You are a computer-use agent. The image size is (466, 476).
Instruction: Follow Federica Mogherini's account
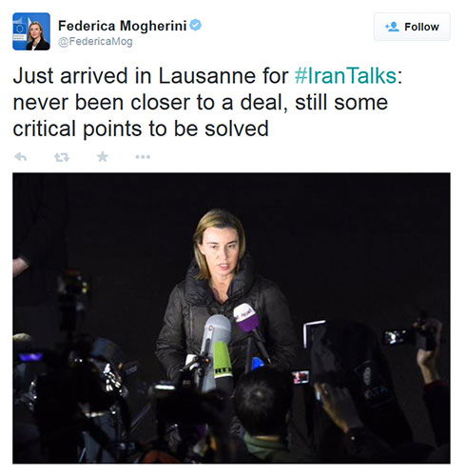[412, 27]
